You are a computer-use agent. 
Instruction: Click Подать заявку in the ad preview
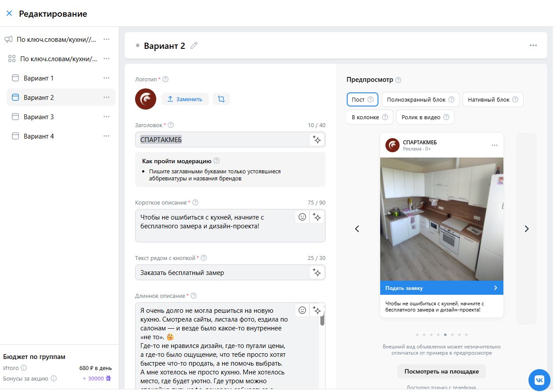coord(441,288)
